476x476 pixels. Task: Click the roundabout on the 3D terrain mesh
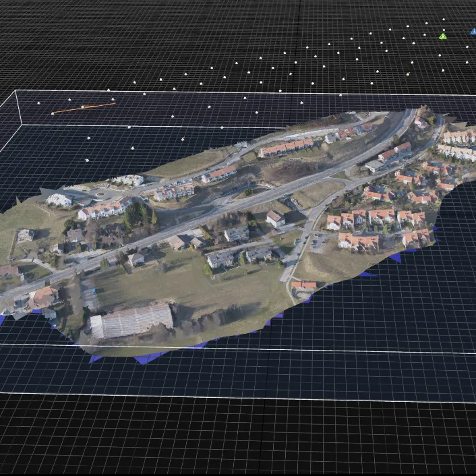coord(100,194)
